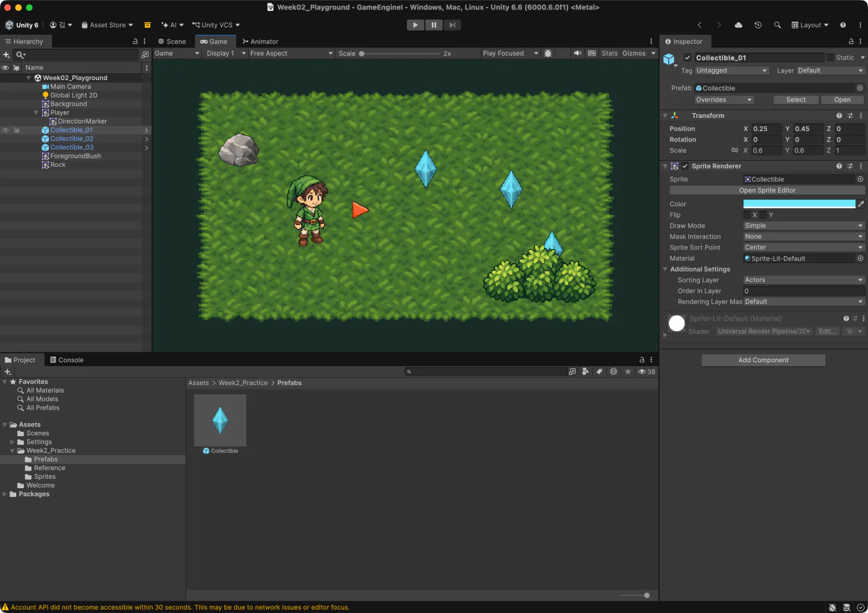Open the Draw Mode dropdown

(804, 226)
